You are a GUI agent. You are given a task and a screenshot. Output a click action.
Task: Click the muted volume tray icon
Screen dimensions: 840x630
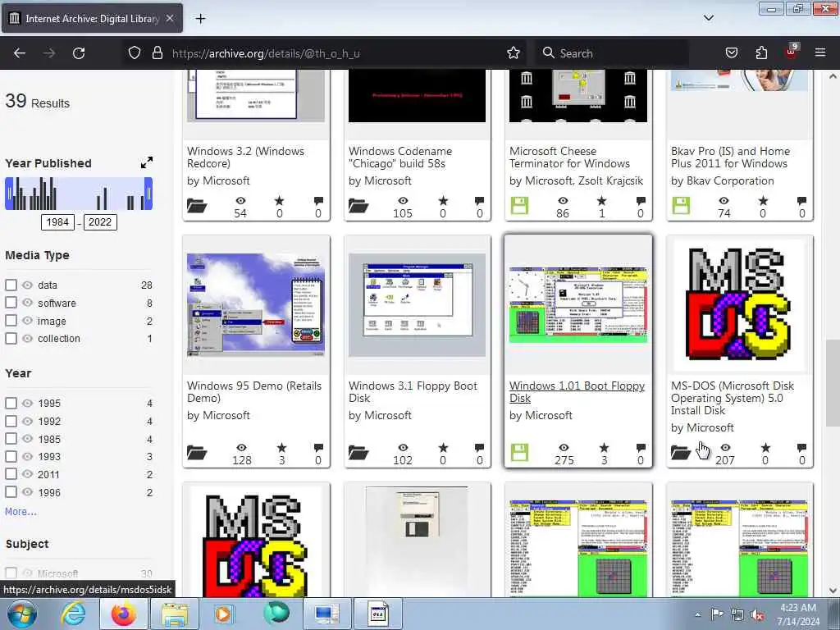(757, 615)
